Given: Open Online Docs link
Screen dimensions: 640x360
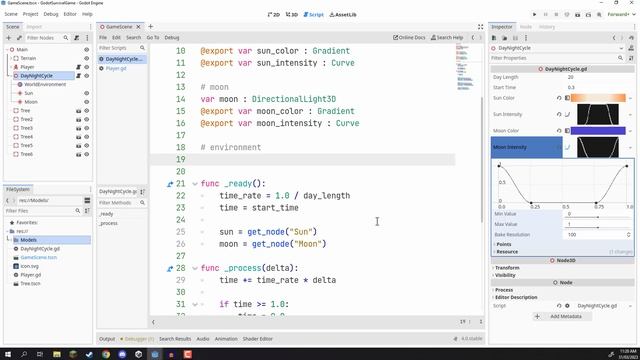Looking at the screenshot, I should 409,38.
